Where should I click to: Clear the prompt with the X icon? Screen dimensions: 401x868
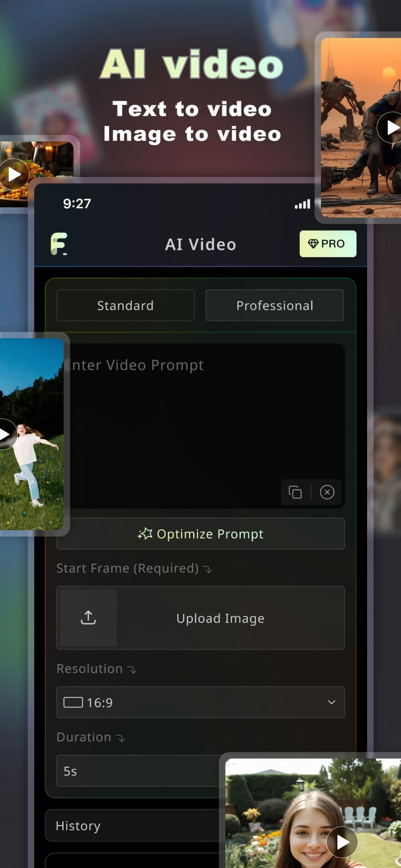pos(327,492)
